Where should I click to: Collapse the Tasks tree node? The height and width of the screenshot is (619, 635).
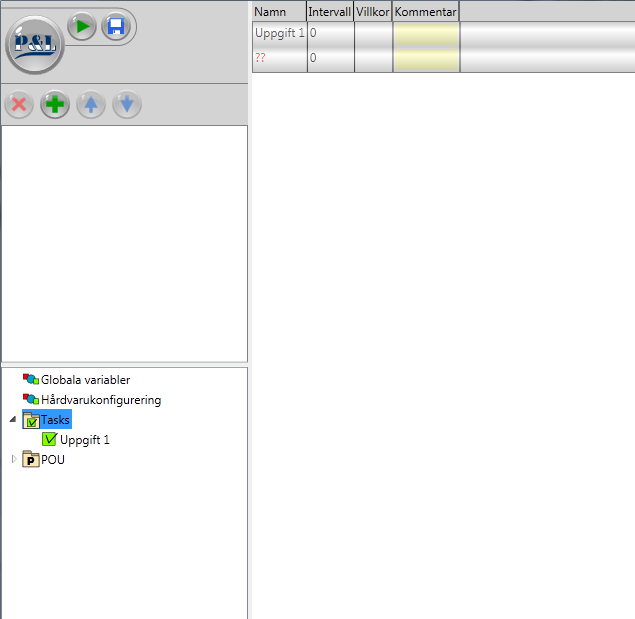click(13, 419)
